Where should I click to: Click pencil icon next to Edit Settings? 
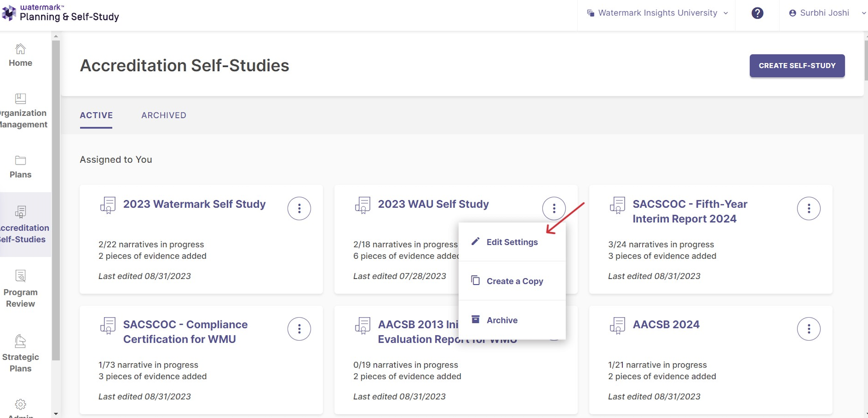tap(475, 241)
